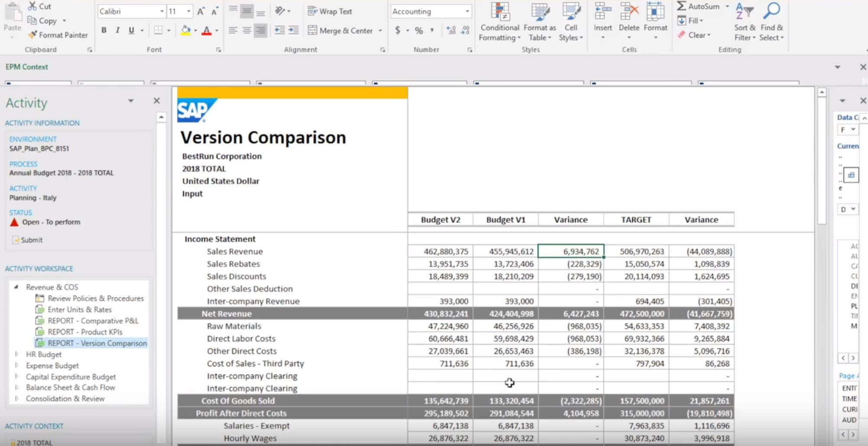The image size is (868, 446).
Task: Open Cell Styles gallery
Action: 571,22
